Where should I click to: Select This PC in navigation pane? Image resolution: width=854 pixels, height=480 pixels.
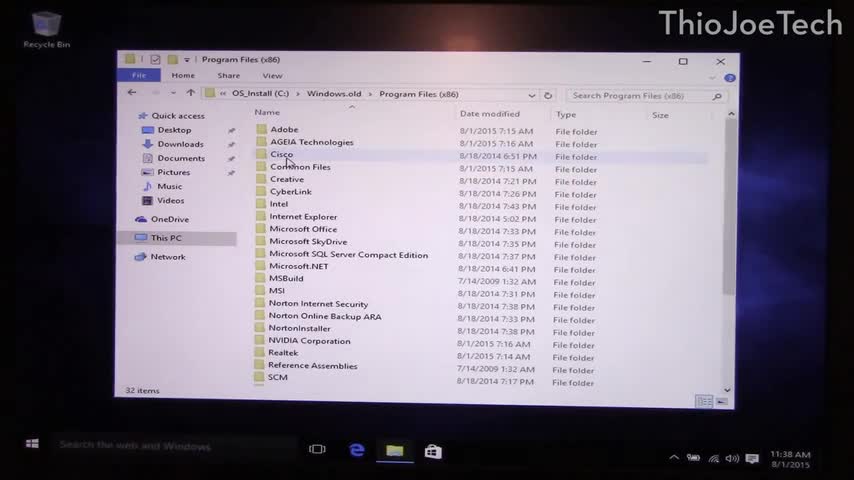[x=177, y=238]
